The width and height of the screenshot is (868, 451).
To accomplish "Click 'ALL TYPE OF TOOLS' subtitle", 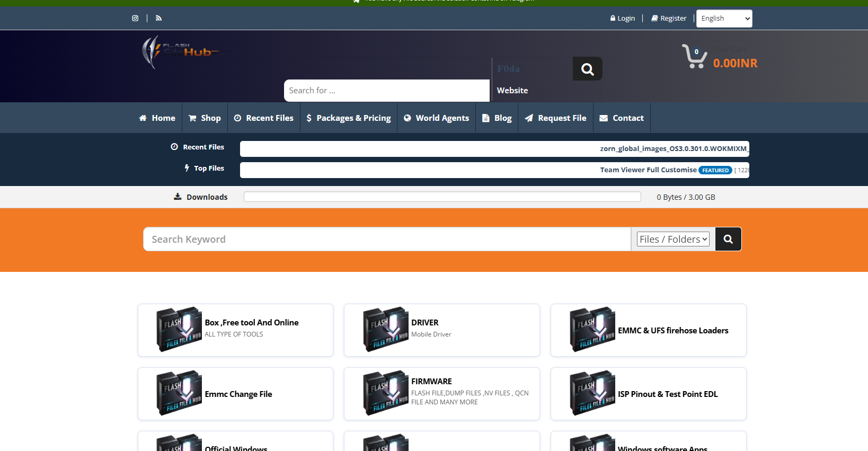I will pyautogui.click(x=234, y=334).
